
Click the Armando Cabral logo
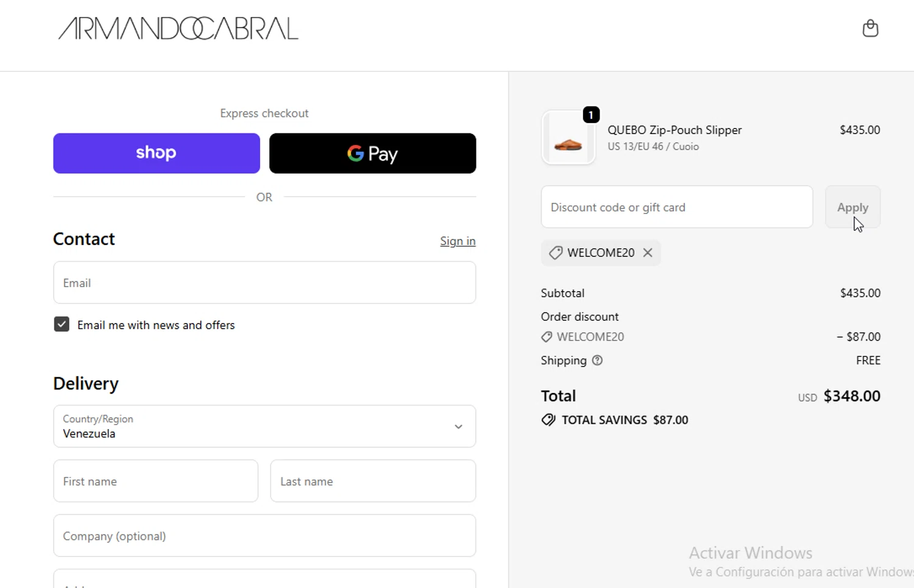tap(179, 29)
